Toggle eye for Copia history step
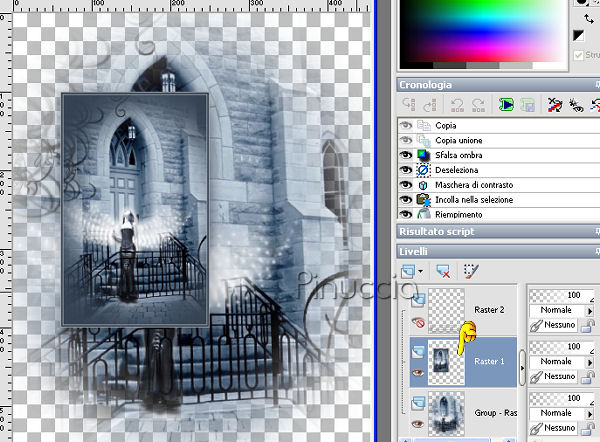 pos(406,126)
